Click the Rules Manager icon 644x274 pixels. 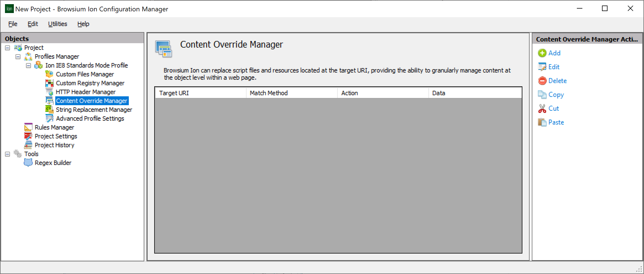(x=28, y=127)
